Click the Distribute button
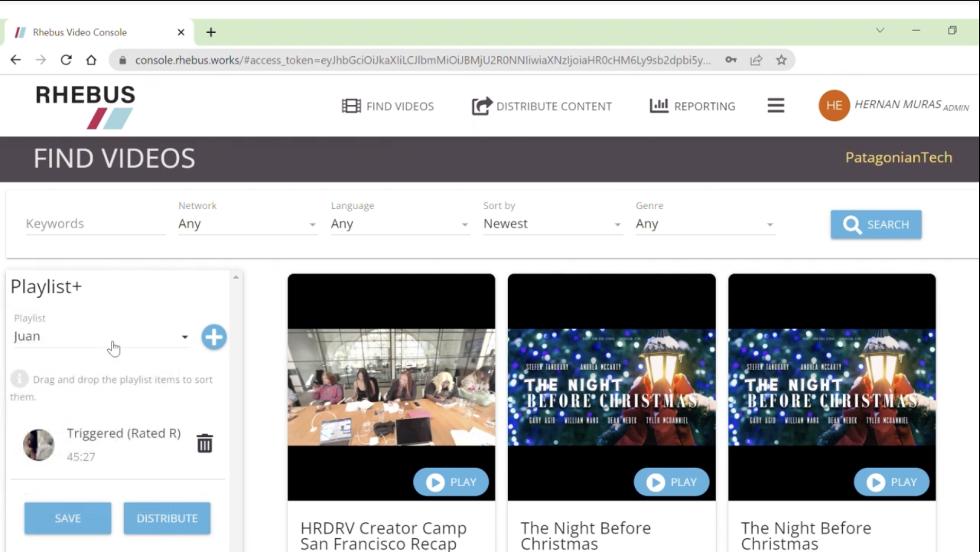This screenshot has height=552, width=980. click(167, 518)
